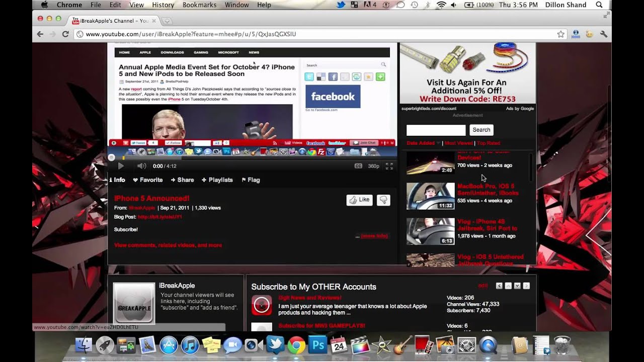Screen dimensions: 644x362
Task: Open the 360p quality dropdown
Action: click(x=373, y=166)
